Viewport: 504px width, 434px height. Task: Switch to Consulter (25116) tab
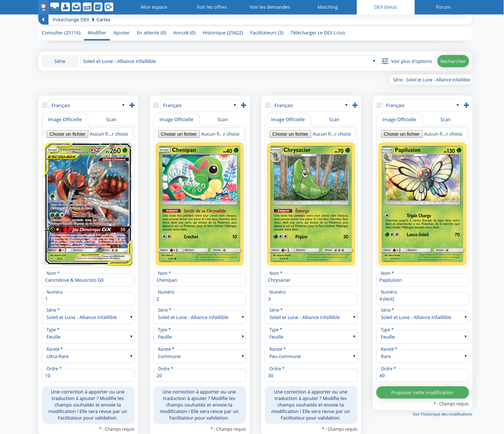61,33
